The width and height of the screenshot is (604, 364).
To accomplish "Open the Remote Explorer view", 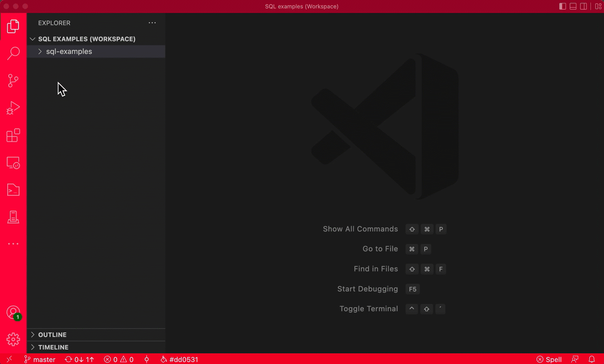I will point(13,163).
